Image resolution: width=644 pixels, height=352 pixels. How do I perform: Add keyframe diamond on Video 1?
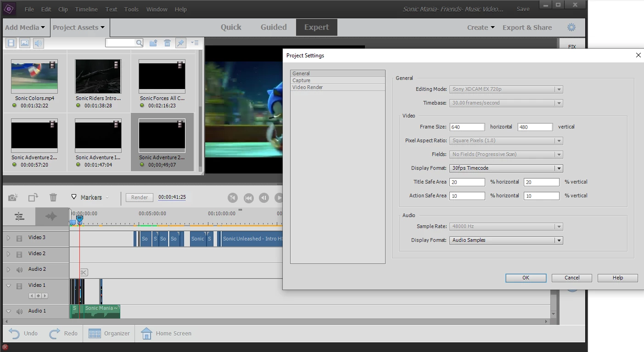(x=38, y=296)
